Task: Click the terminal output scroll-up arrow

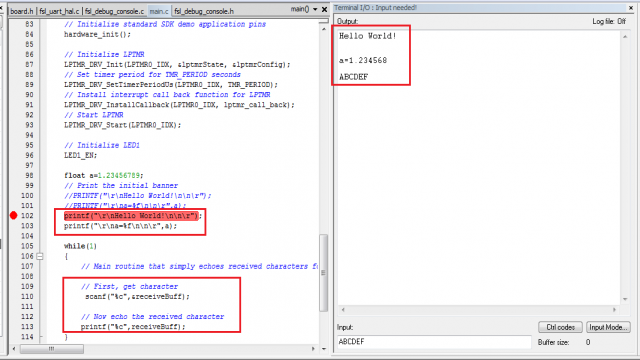Action: (x=625, y=37)
